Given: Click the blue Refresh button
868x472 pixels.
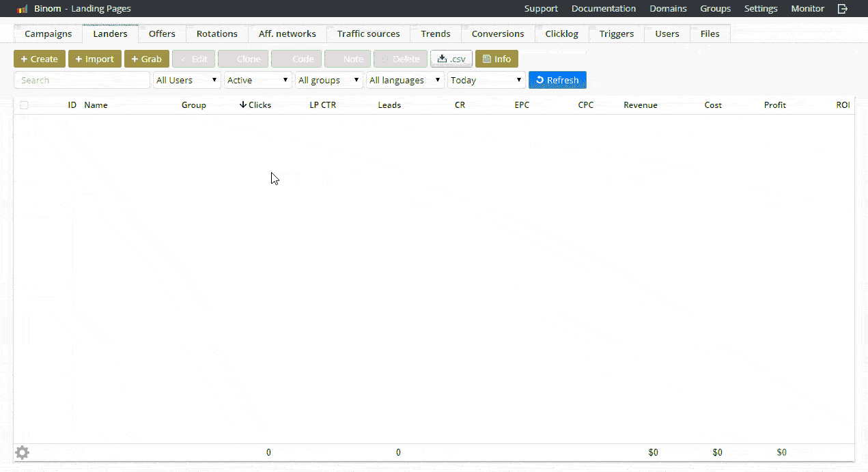Looking at the screenshot, I should (x=557, y=80).
